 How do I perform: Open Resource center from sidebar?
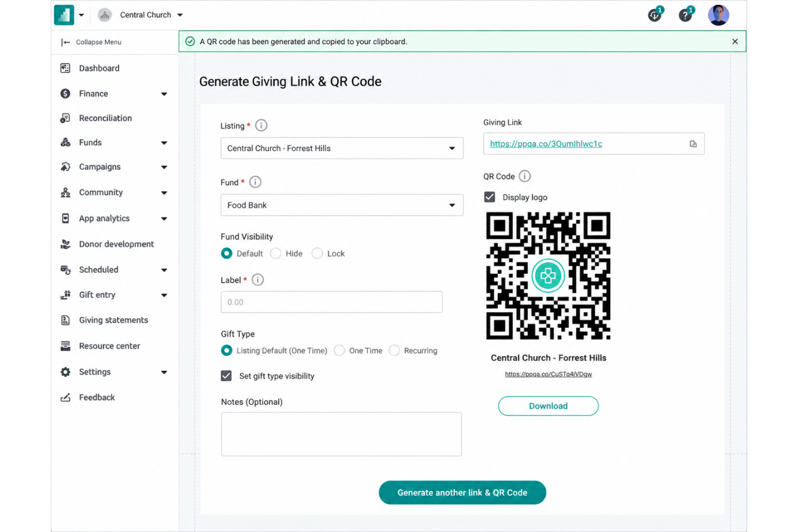tap(109, 346)
